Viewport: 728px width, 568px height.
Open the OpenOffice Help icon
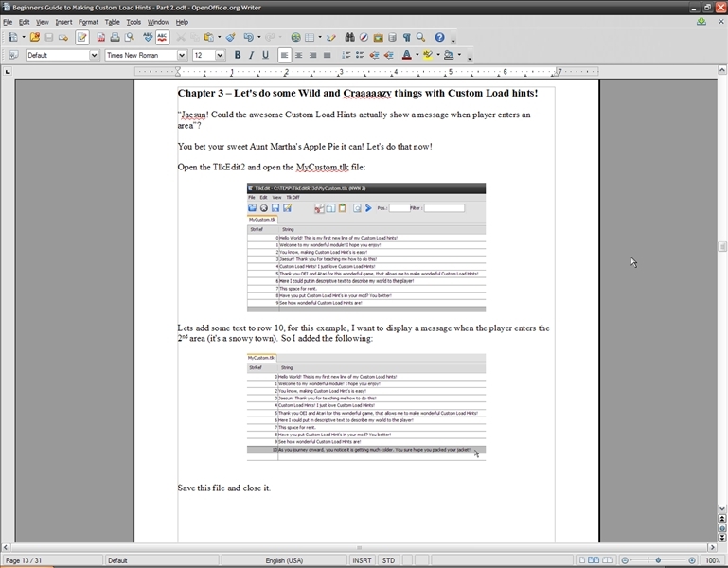coord(439,38)
